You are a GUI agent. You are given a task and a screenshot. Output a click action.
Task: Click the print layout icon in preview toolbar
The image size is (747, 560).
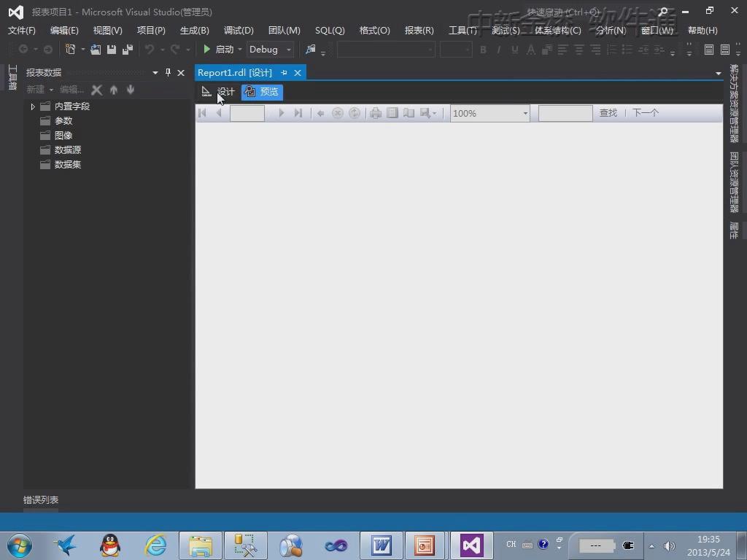pyautogui.click(x=392, y=113)
